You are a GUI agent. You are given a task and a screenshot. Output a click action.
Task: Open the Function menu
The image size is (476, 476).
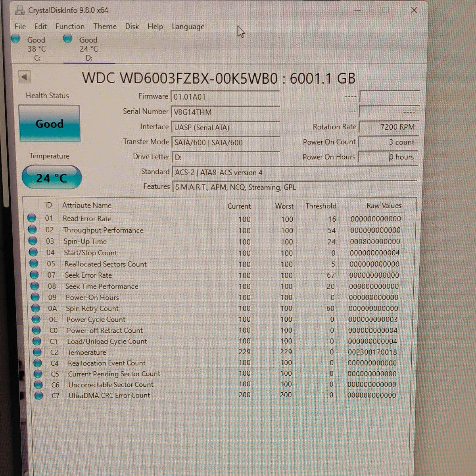tap(70, 27)
